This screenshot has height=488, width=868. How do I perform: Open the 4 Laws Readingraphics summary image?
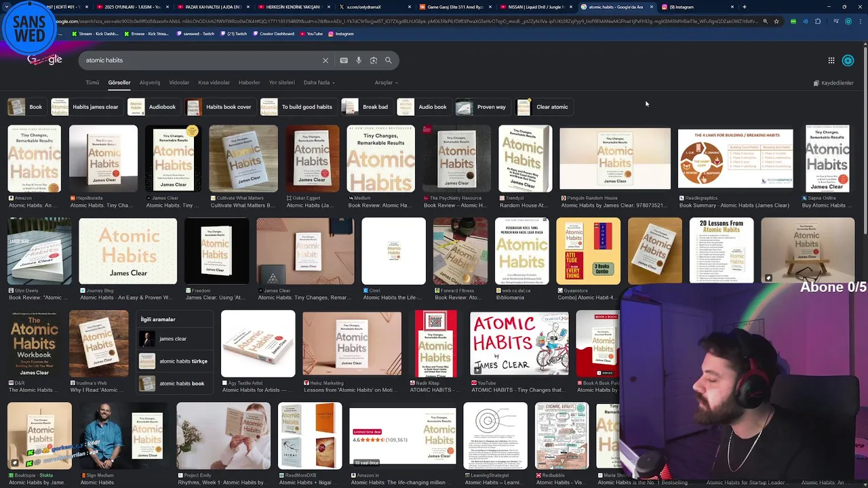tap(735, 159)
